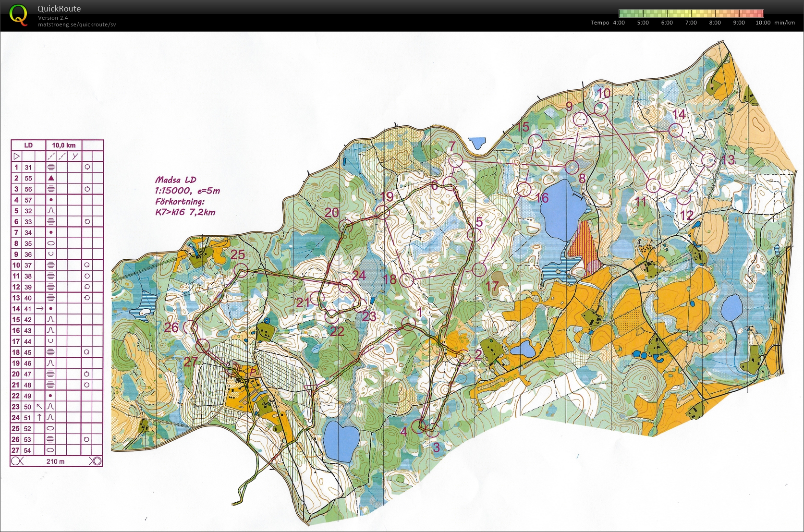This screenshot has width=804, height=532.
Task: Click code '31' in control row 1
Action: pyautogui.click(x=28, y=167)
